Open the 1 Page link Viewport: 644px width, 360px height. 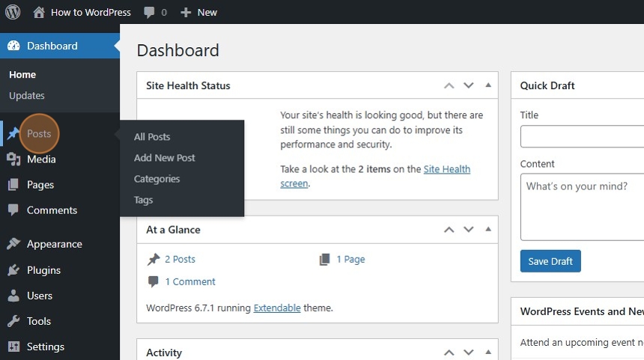coord(350,259)
